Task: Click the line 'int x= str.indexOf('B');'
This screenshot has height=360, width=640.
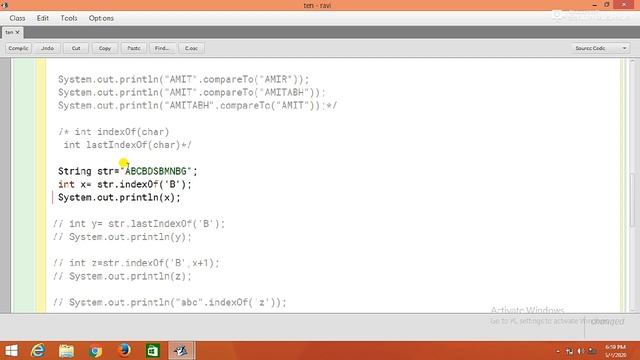Action: pyautogui.click(x=124, y=184)
